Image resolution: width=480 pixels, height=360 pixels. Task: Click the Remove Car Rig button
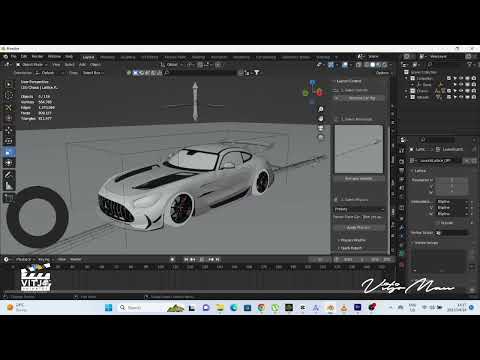tap(359, 98)
